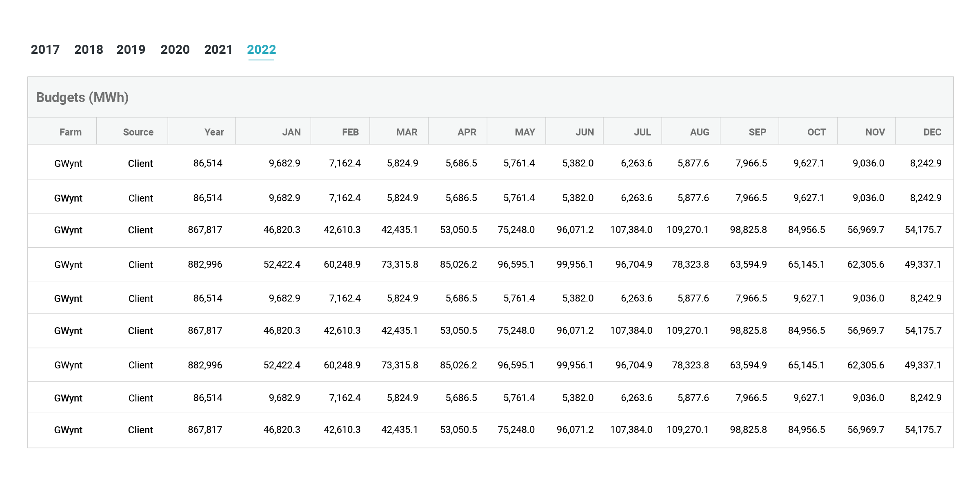Select the 2020 year tab
Image resolution: width=980 pixels, height=490 pixels.
pos(175,50)
